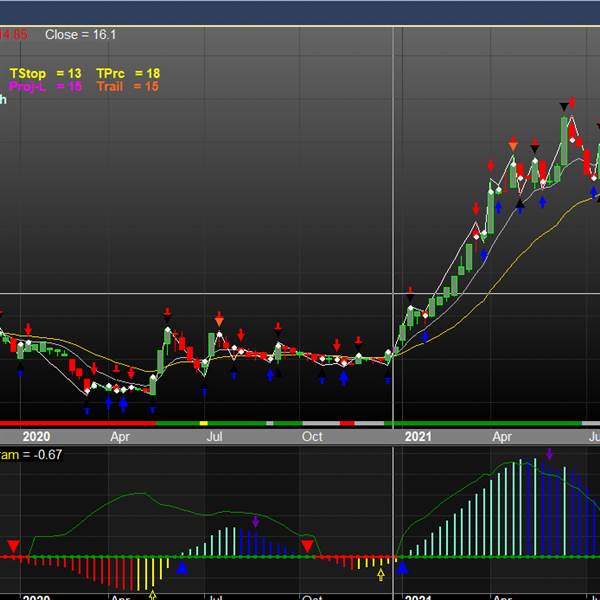Click the tallest histogram bar in 2021

(535, 507)
